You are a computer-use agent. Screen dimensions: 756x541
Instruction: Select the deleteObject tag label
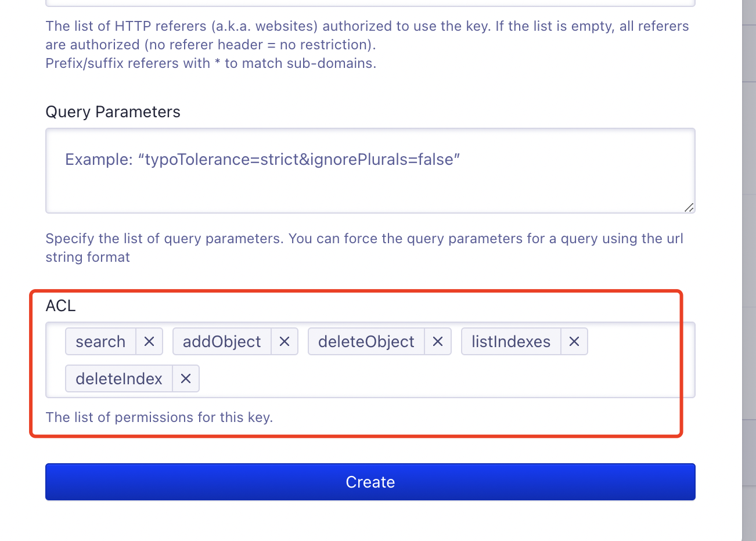366,341
